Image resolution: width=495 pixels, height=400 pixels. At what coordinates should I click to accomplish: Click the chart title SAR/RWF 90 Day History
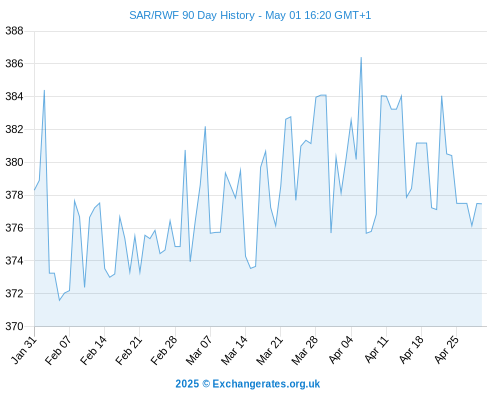[x=192, y=15]
